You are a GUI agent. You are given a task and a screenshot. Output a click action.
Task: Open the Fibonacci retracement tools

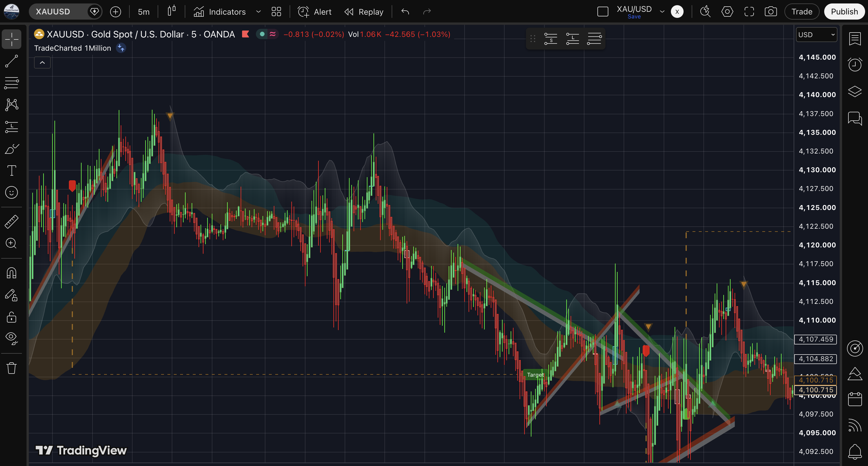pyautogui.click(x=12, y=83)
